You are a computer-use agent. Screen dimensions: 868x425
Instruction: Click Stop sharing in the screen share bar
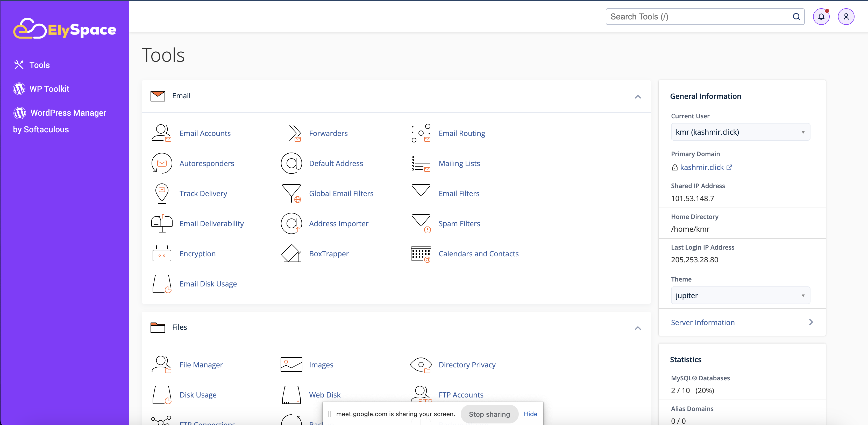click(489, 414)
